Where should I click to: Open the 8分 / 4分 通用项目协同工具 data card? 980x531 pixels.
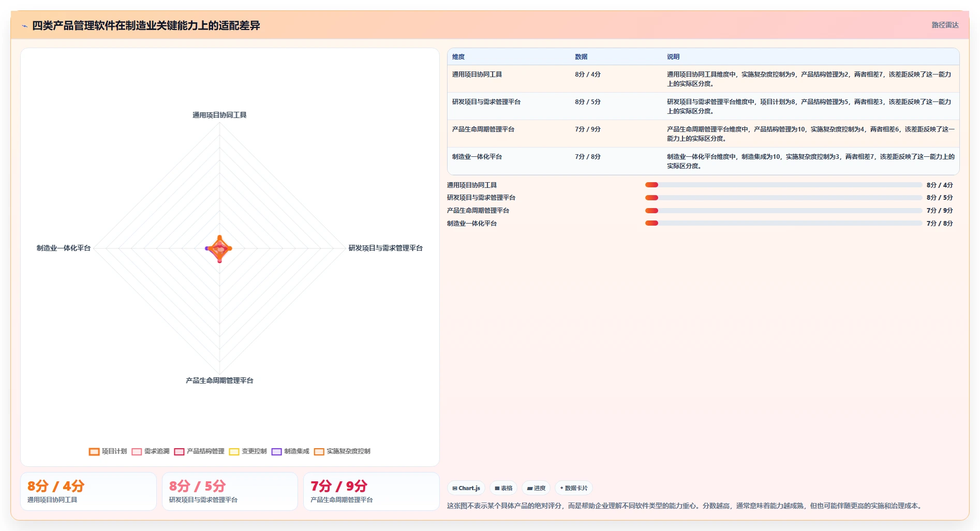88,491
